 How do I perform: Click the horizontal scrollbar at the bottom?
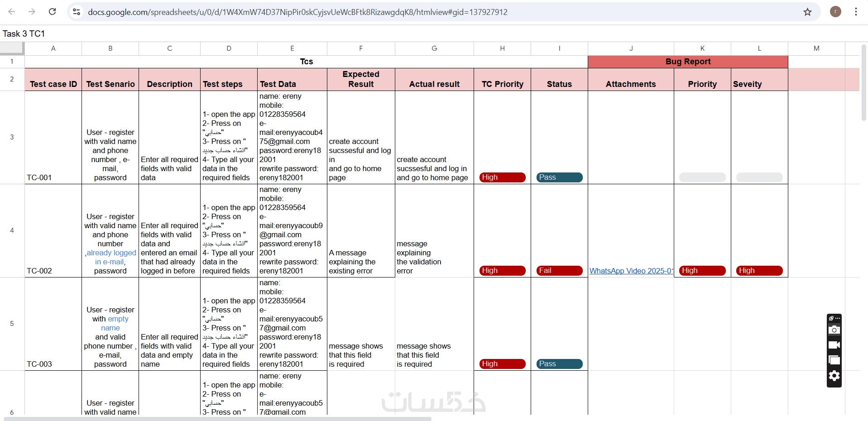[217, 419]
